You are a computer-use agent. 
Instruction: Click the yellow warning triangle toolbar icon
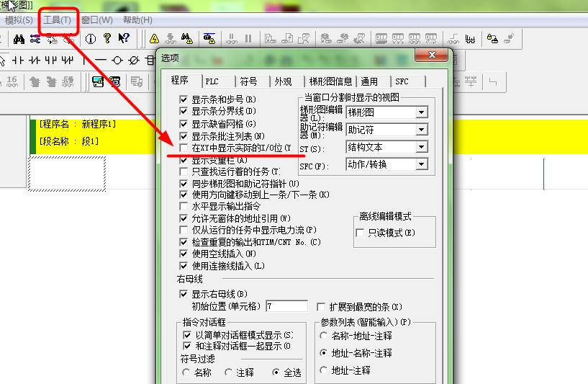click(x=154, y=38)
